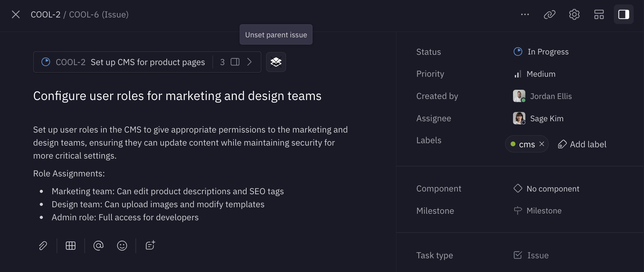The image size is (644, 272).
Task: Click the unset parent issue icon
Action: tap(276, 62)
